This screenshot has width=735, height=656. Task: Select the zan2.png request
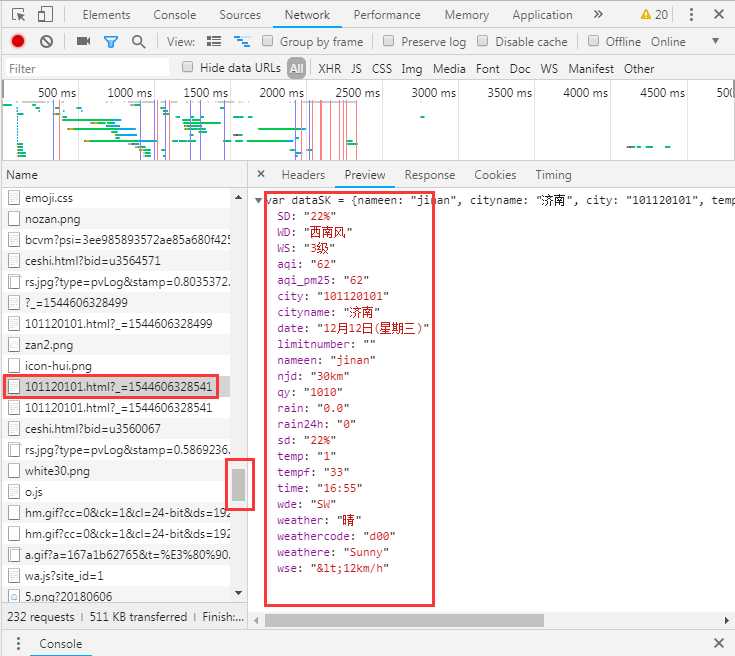pos(116,345)
